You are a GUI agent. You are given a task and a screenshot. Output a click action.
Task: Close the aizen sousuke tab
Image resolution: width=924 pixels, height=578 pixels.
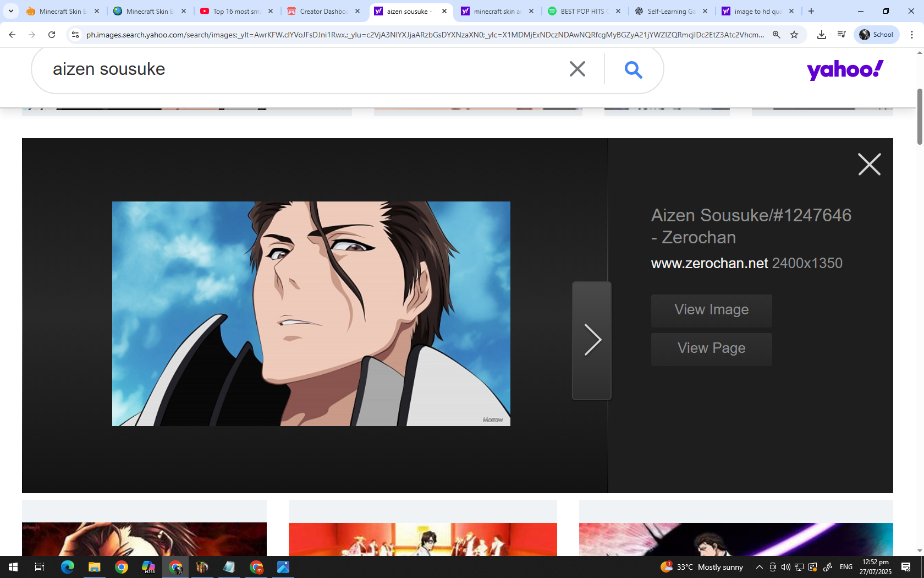pyautogui.click(x=444, y=11)
